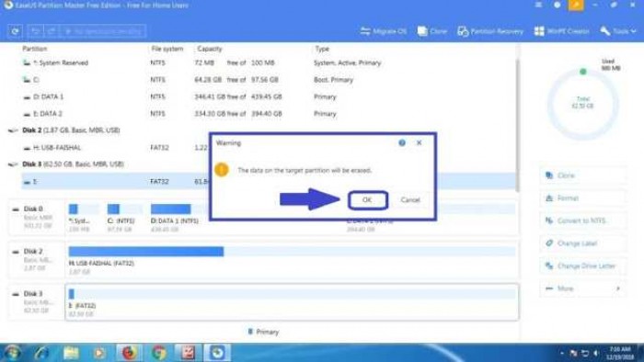Click EaseUS Partition Master taskbar icon
The width and height of the screenshot is (644, 362).
[x=217, y=353]
